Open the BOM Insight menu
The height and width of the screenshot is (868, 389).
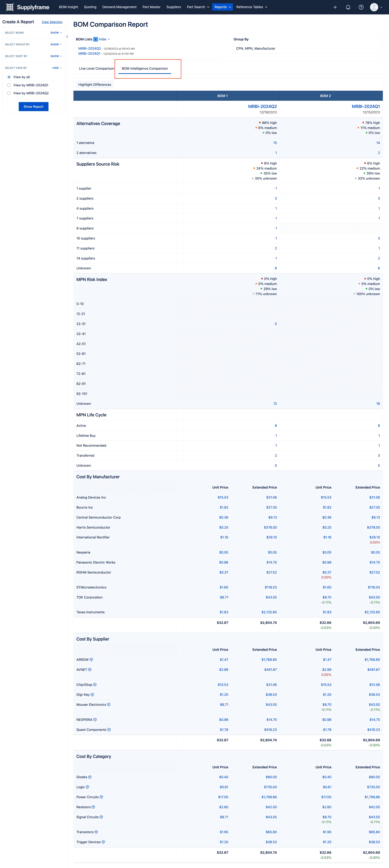(69, 7)
